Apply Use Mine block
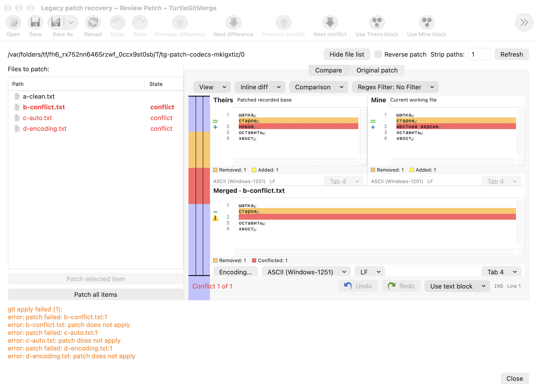This screenshot has height=392, width=537. point(427,23)
